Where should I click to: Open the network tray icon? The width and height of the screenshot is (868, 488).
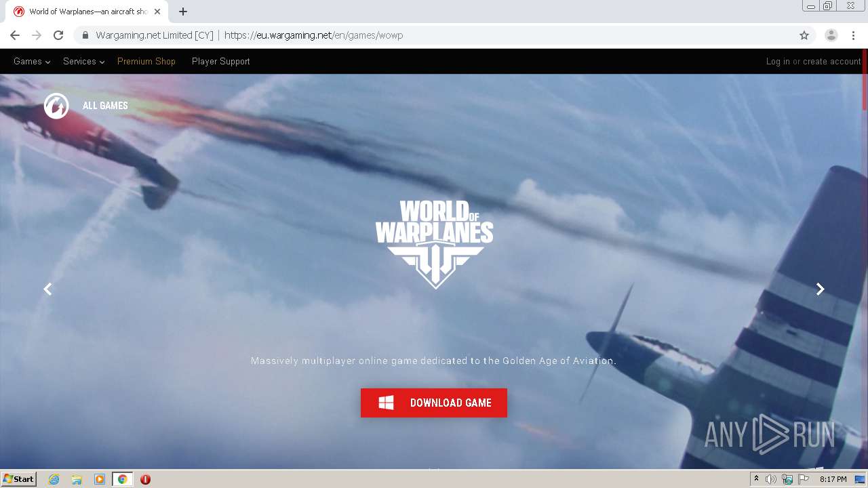click(x=787, y=479)
